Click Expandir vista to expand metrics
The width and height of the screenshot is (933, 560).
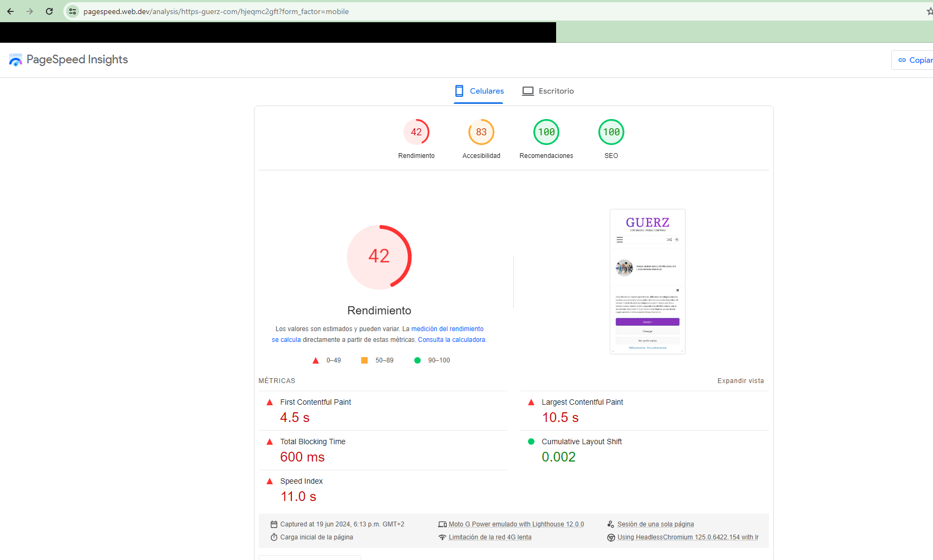(741, 381)
